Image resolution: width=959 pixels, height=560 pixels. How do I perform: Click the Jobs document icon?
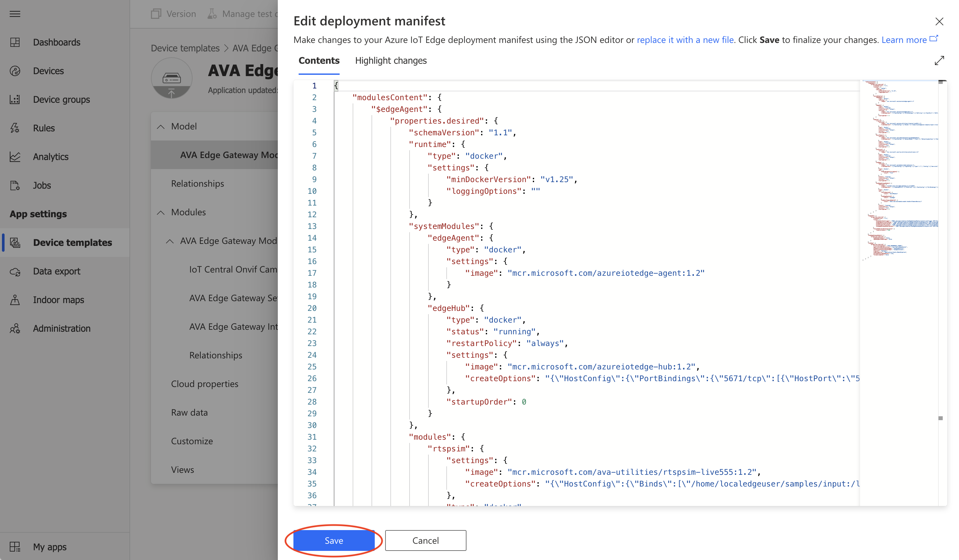pos(15,185)
